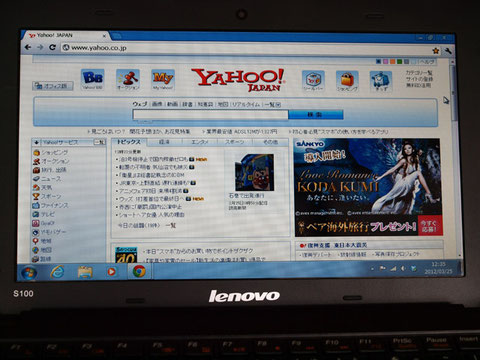The height and width of the screenshot is (360, 480).
Task: Click the bookmark star in address bar
Action: tap(435, 50)
